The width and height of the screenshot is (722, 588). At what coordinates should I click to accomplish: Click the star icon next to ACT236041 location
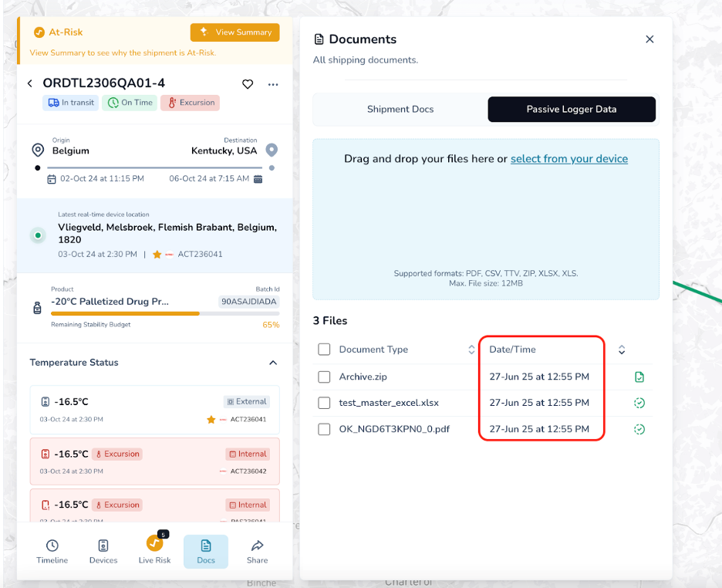click(x=157, y=254)
